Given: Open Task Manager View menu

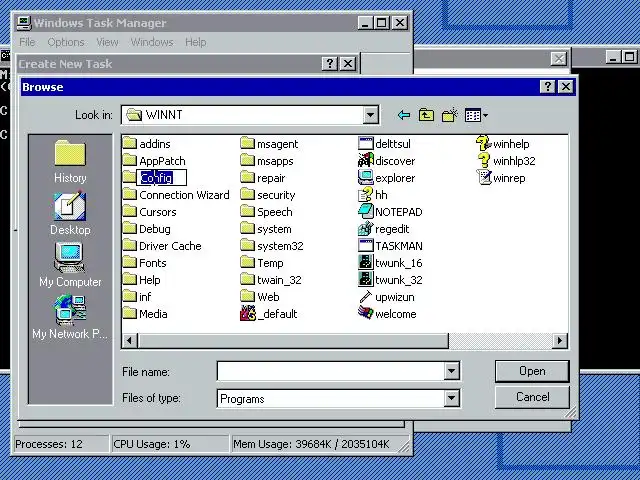Looking at the screenshot, I should pos(107,42).
